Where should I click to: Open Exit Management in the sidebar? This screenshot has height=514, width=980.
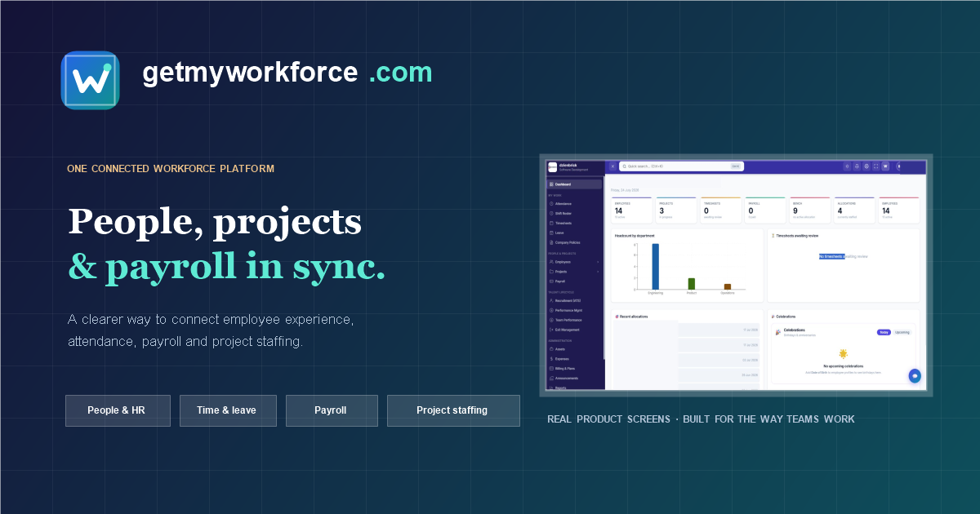575,330
